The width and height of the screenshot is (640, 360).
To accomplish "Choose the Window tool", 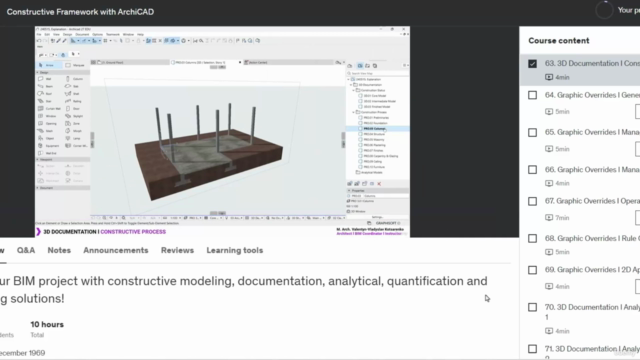I will 47,116.
